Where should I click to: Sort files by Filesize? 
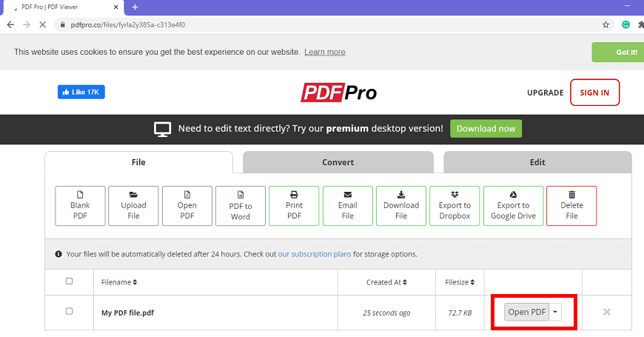tap(460, 282)
